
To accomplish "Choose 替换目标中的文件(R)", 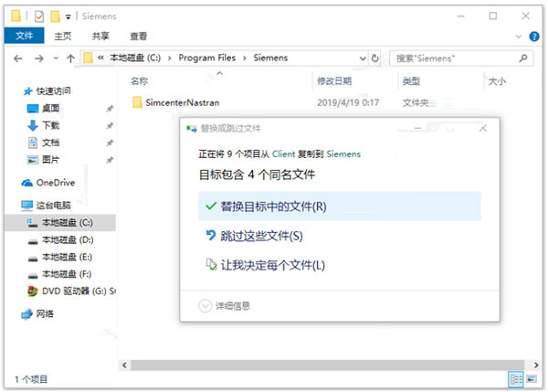I will coord(340,207).
